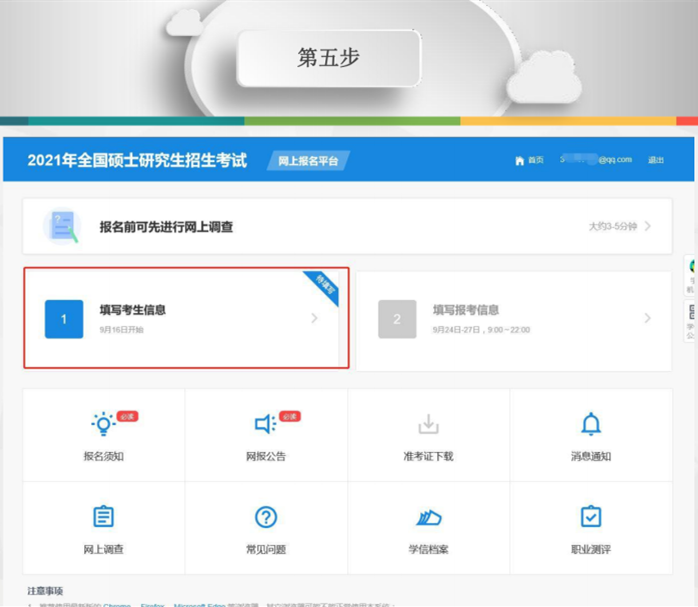This screenshot has height=607, width=698.
Task: Click 退出 to log out
Action: pos(656,160)
